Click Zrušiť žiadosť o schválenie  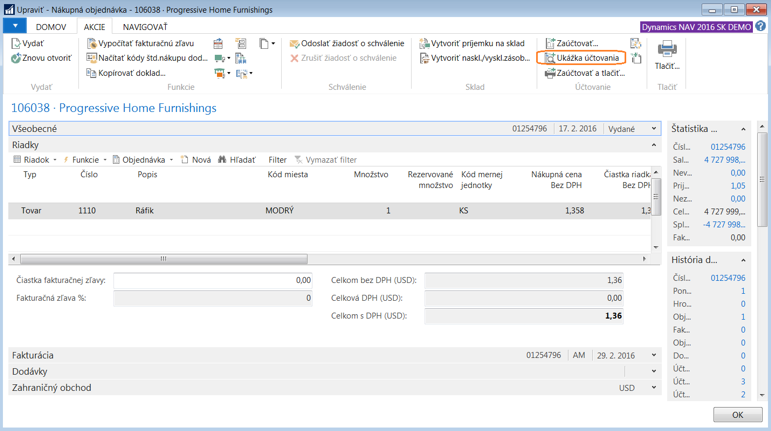[343, 58]
